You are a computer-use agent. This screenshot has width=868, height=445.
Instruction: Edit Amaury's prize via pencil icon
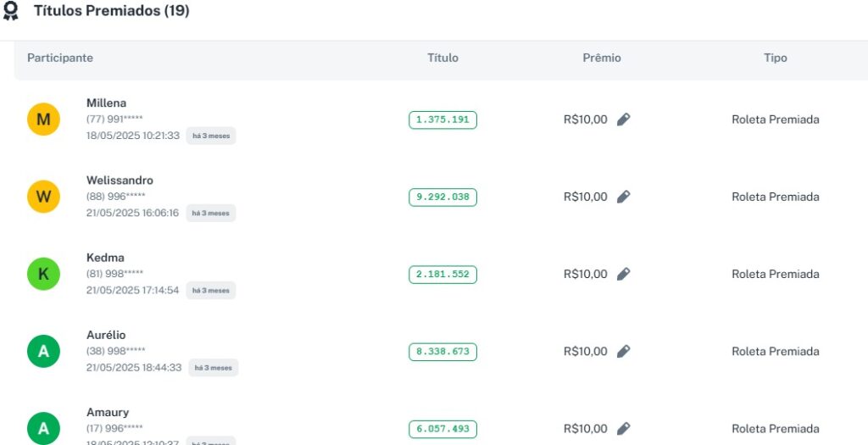point(623,428)
